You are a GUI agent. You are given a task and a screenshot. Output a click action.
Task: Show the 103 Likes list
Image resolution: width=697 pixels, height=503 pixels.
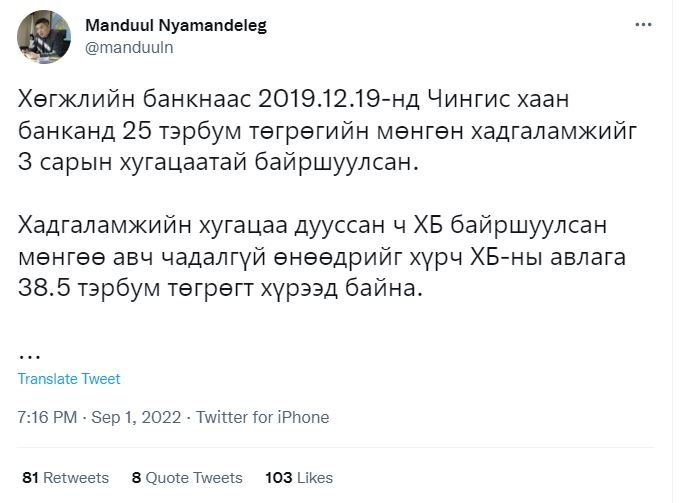click(298, 478)
